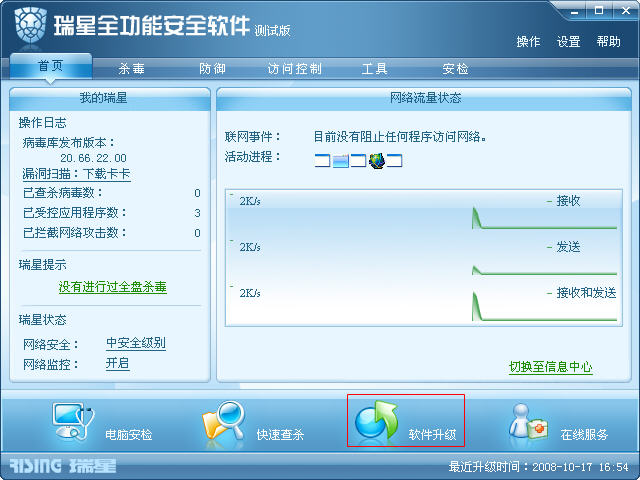This screenshot has height=480, width=640.
Task: Click the Rising lion shield logo
Action: 30,25
